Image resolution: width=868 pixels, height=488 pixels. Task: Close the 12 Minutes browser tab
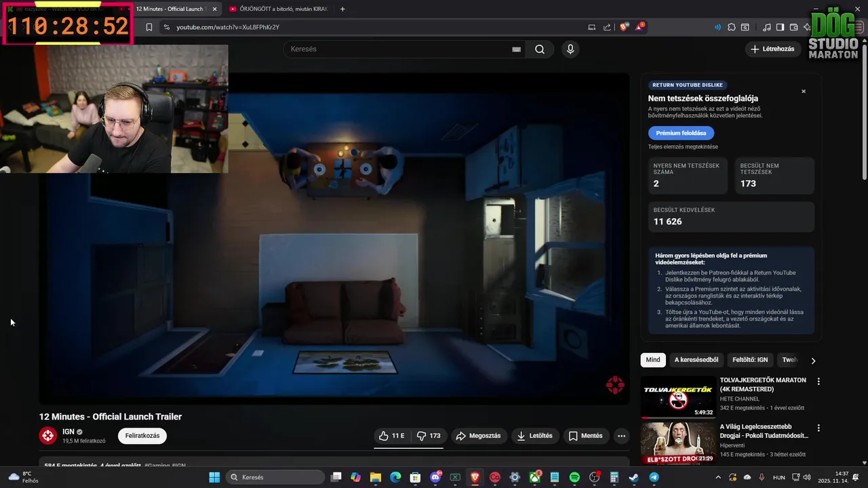(215, 9)
